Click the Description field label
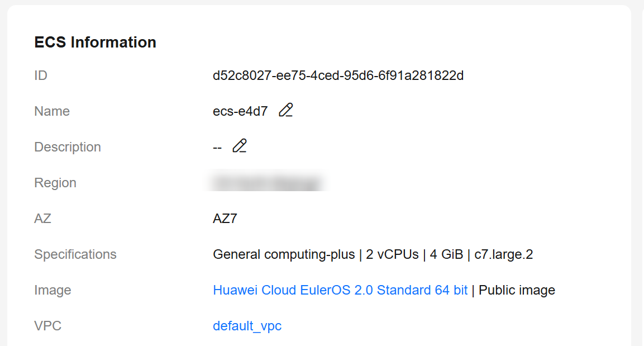This screenshot has width=644, height=346. point(68,147)
